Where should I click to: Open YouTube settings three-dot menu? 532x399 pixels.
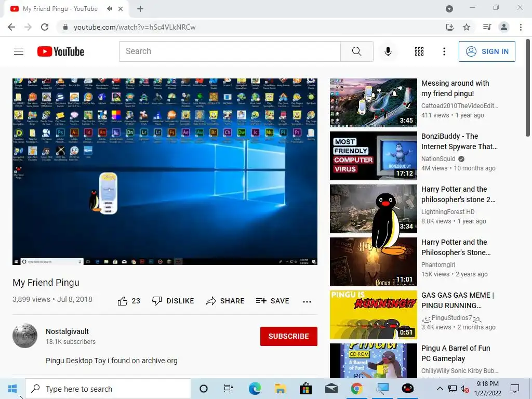click(444, 51)
